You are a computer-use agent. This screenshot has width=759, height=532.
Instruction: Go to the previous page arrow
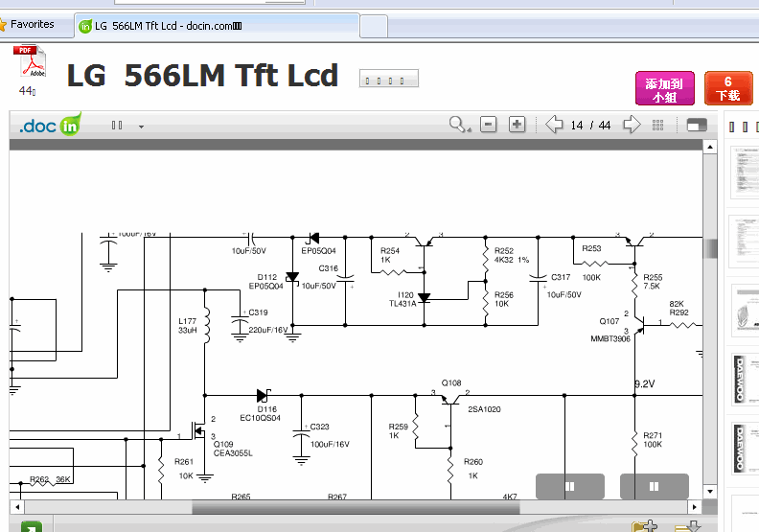click(x=554, y=125)
